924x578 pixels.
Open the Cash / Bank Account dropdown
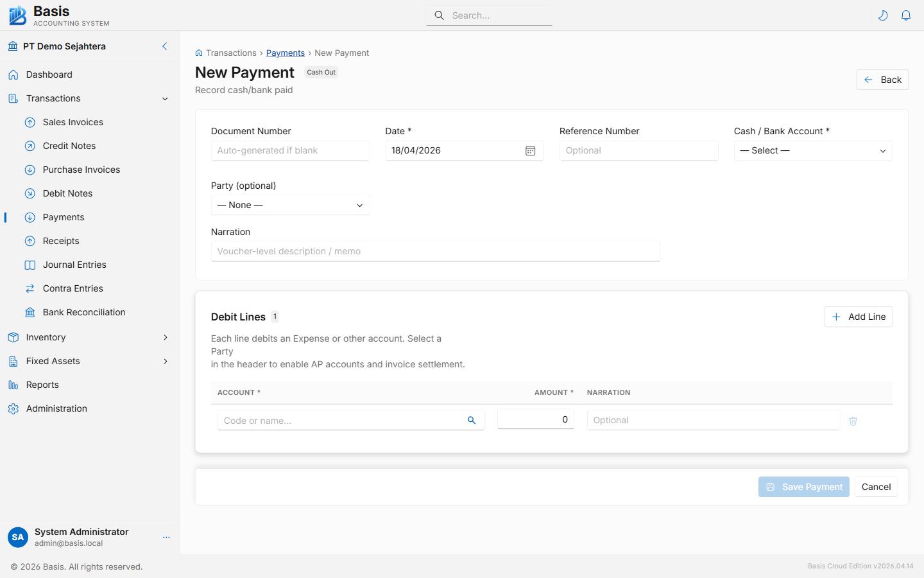click(812, 150)
